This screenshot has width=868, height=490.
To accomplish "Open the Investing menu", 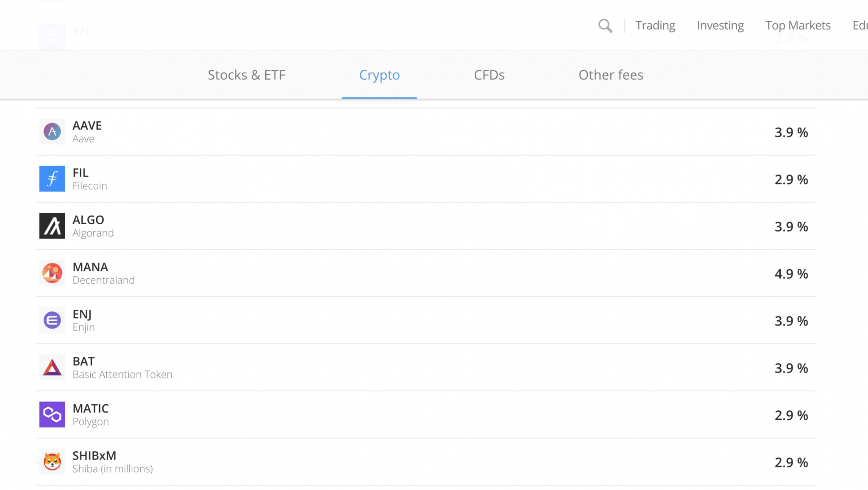I will (721, 25).
